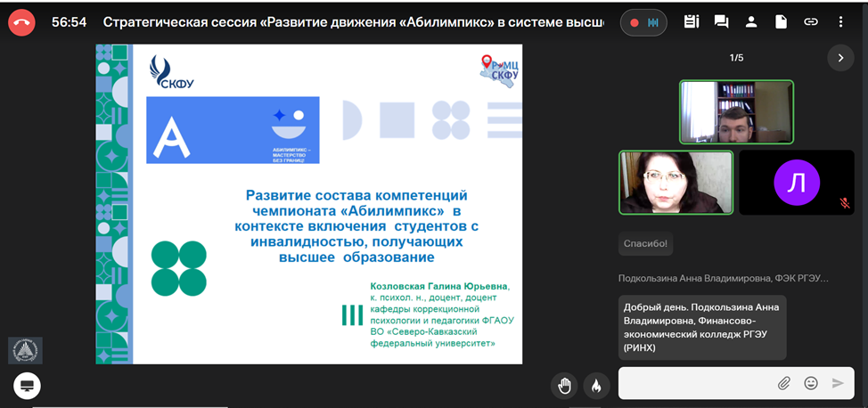This screenshot has height=408, width=868.
Task: Open the emoji picker in chat
Action: pyautogui.click(x=811, y=383)
